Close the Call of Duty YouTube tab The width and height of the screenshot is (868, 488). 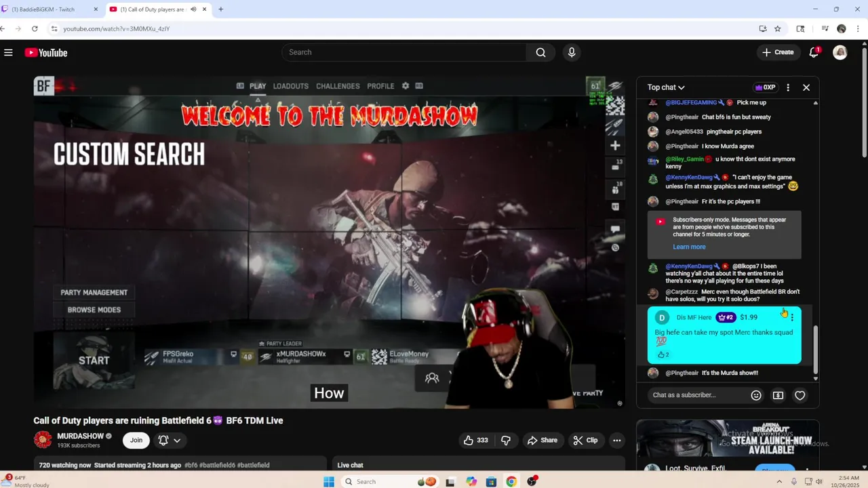coord(204,9)
